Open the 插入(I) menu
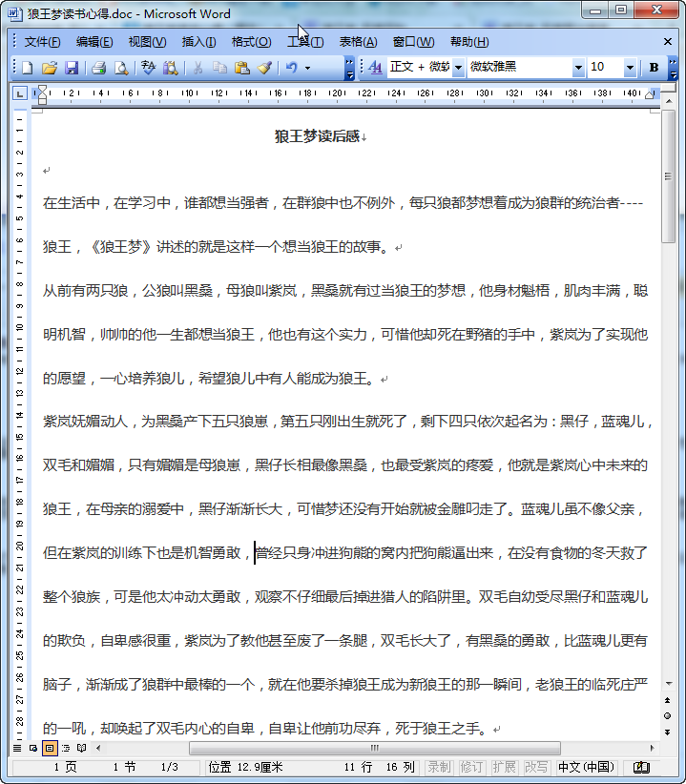 coord(198,42)
